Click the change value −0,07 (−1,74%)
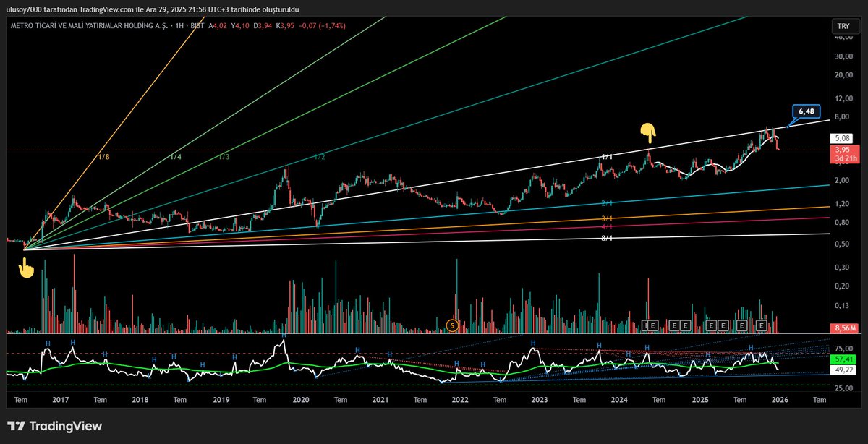This screenshot has height=444, width=868. 322,26
